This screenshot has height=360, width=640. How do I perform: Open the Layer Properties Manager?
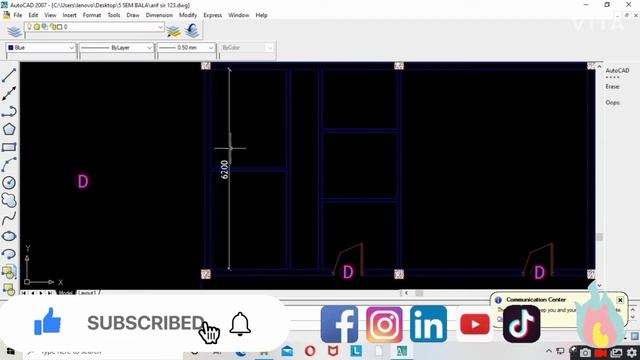tap(14, 31)
